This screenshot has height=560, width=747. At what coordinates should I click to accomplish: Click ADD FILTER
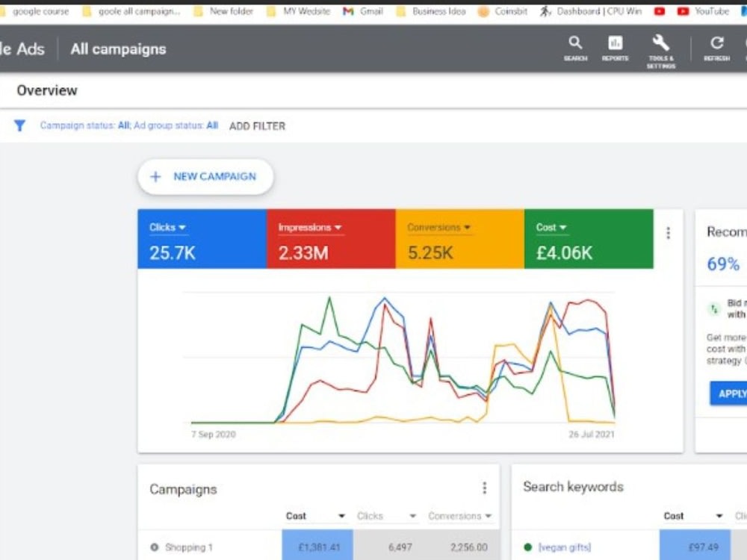pyautogui.click(x=257, y=126)
